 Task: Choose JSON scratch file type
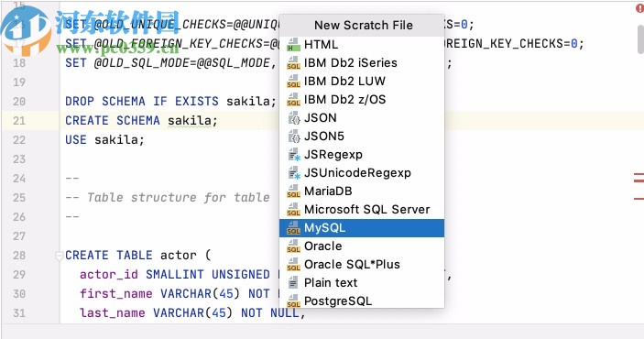click(362, 118)
